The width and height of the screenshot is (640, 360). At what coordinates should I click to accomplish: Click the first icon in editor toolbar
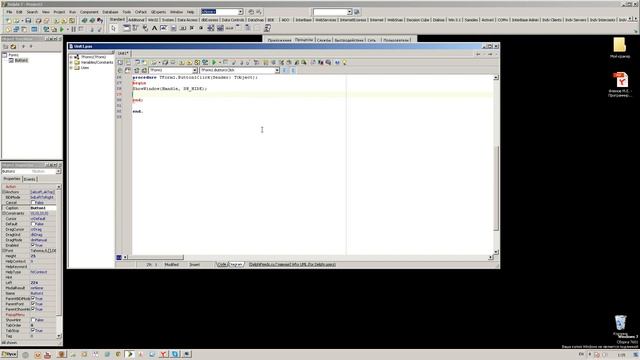point(120,62)
